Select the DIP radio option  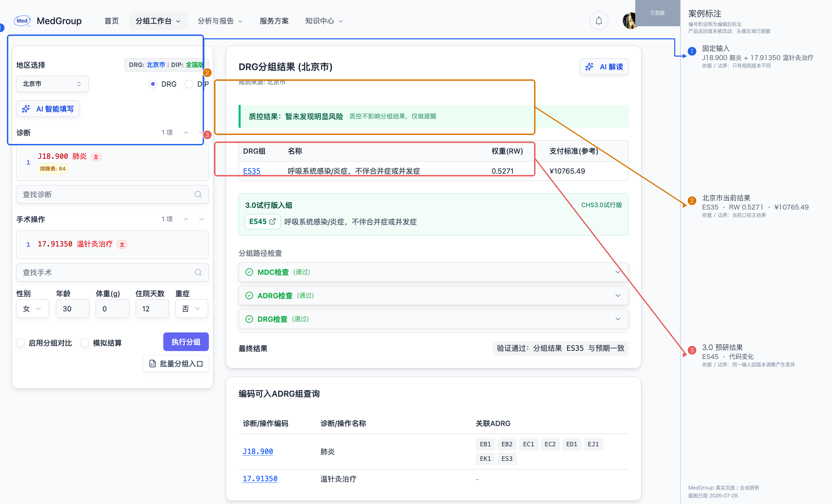189,84
